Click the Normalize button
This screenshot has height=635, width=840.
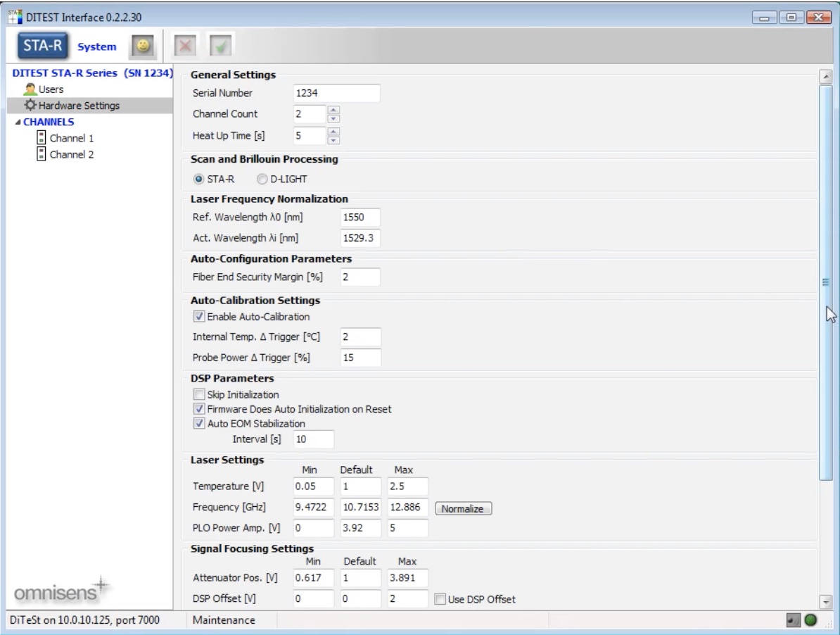click(x=463, y=508)
